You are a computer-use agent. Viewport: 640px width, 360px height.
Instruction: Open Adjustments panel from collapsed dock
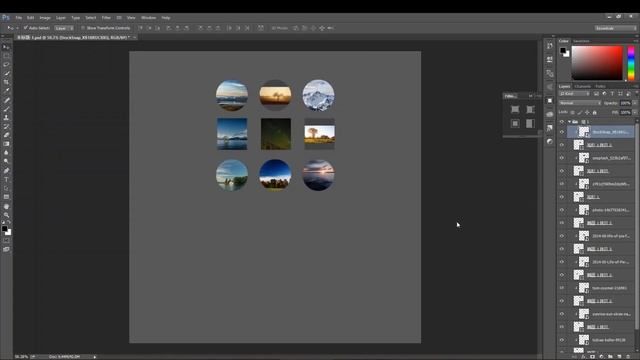(x=550, y=141)
